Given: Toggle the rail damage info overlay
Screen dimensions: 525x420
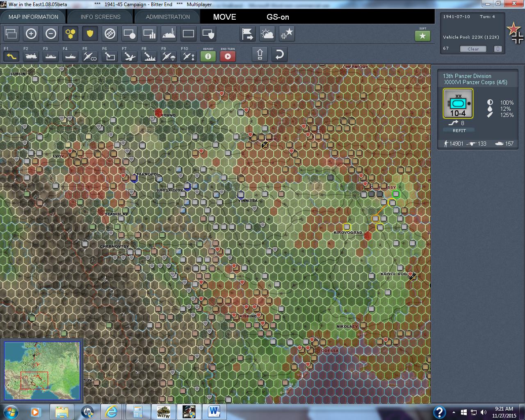Looking at the screenshot, I should coord(110,34).
